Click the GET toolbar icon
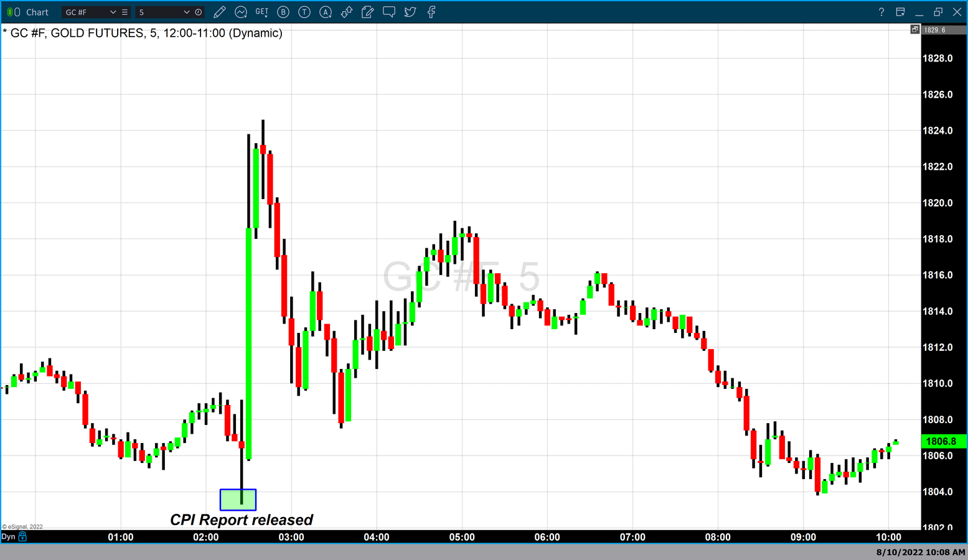This screenshot has width=968, height=560. (262, 12)
